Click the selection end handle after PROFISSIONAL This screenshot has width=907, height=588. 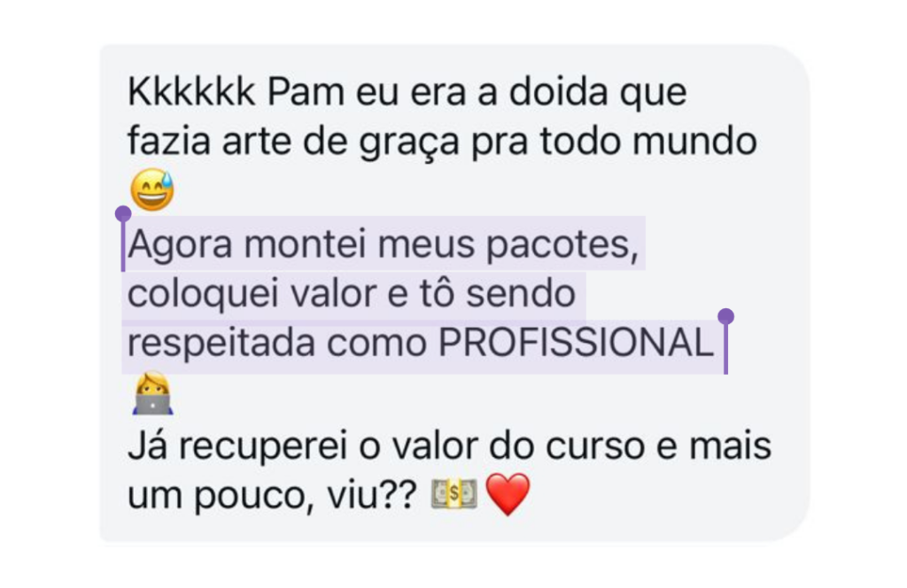click(x=726, y=316)
